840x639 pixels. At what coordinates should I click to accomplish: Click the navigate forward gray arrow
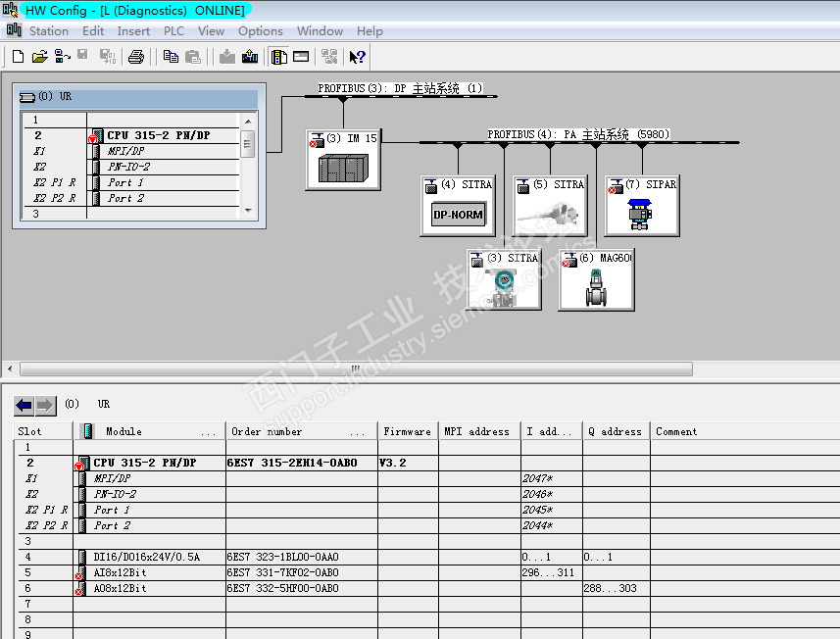pos(45,406)
